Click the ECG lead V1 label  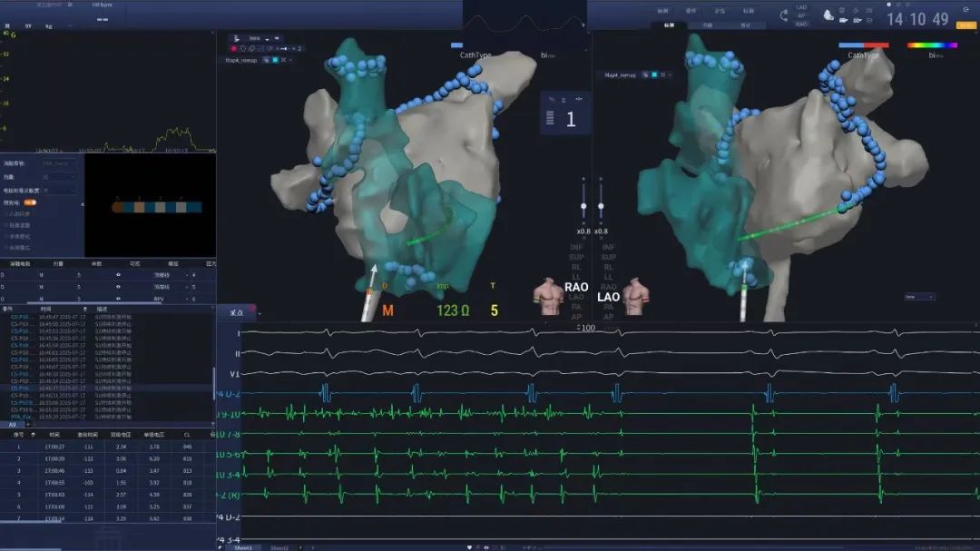(234, 374)
